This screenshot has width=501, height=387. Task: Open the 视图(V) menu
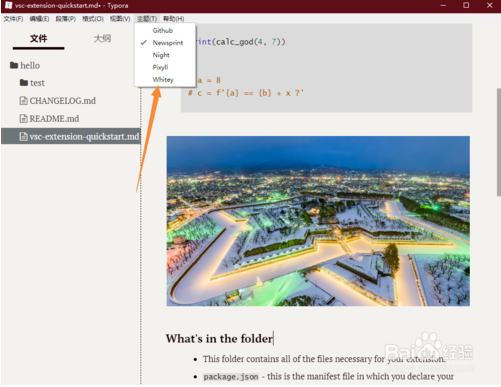[120, 19]
